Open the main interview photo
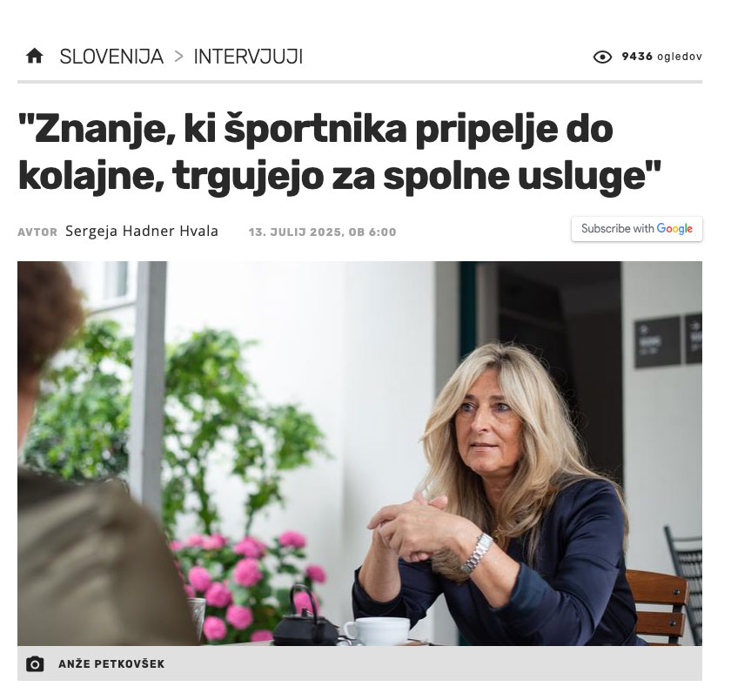Screen dimensions: 731x700 (x=360, y=454)
